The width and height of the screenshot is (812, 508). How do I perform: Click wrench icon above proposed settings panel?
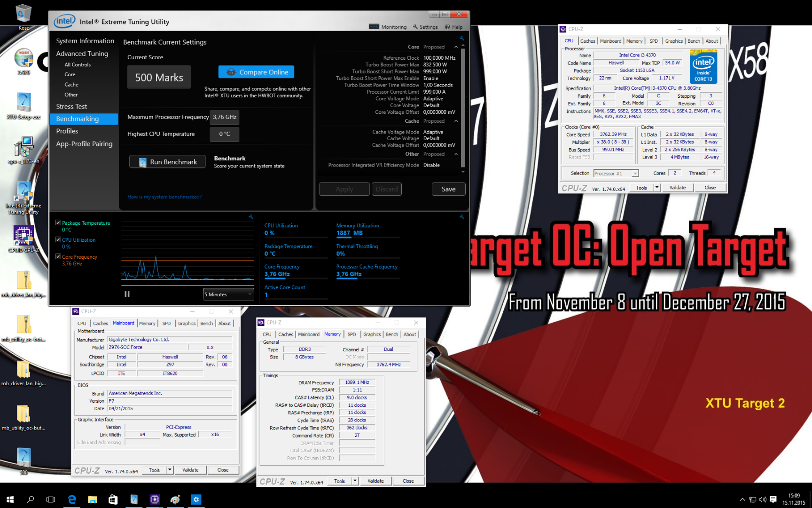tap(462, 38)
